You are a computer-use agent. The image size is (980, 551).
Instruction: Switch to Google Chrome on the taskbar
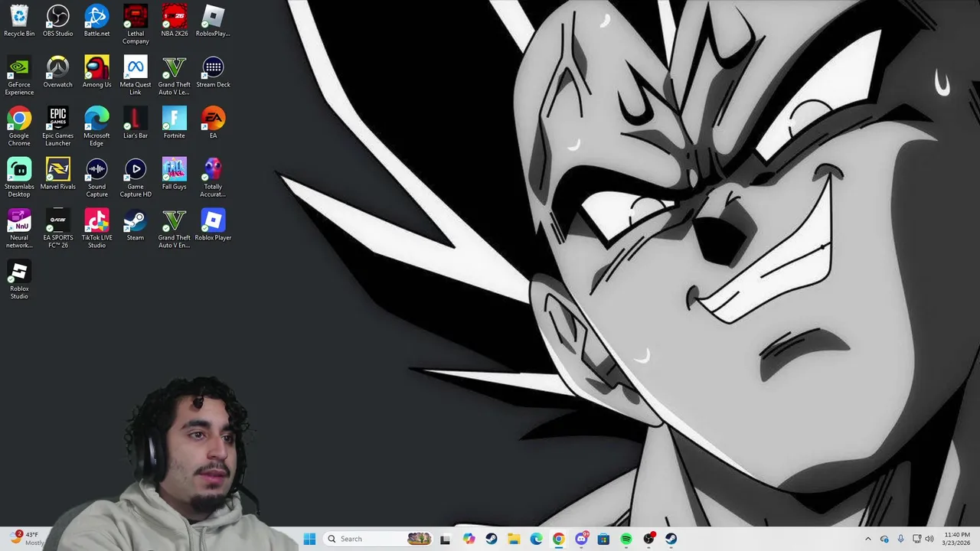pos(559,539)
